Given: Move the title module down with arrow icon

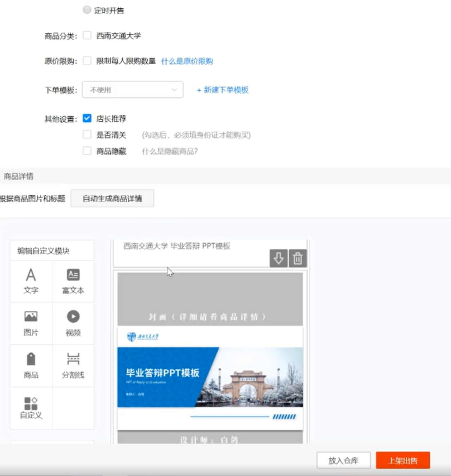Looking at the screenshot, I should (278, 259).
